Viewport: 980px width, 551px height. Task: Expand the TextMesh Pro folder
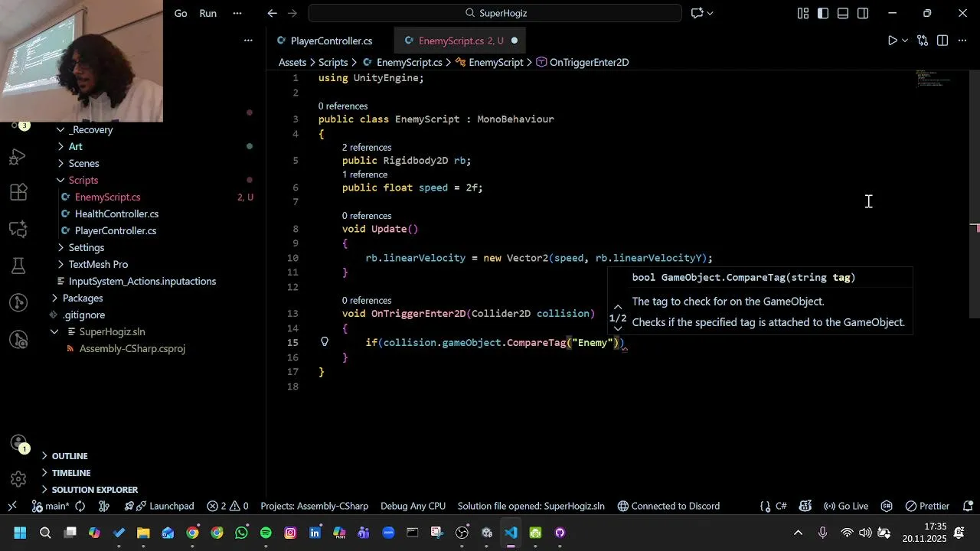[60, 264]
